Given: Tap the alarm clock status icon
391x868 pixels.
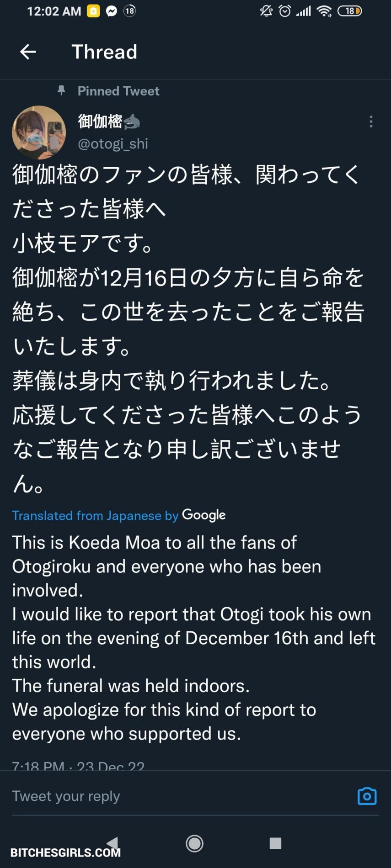Looking at the screenshot, I should [285, 11].
